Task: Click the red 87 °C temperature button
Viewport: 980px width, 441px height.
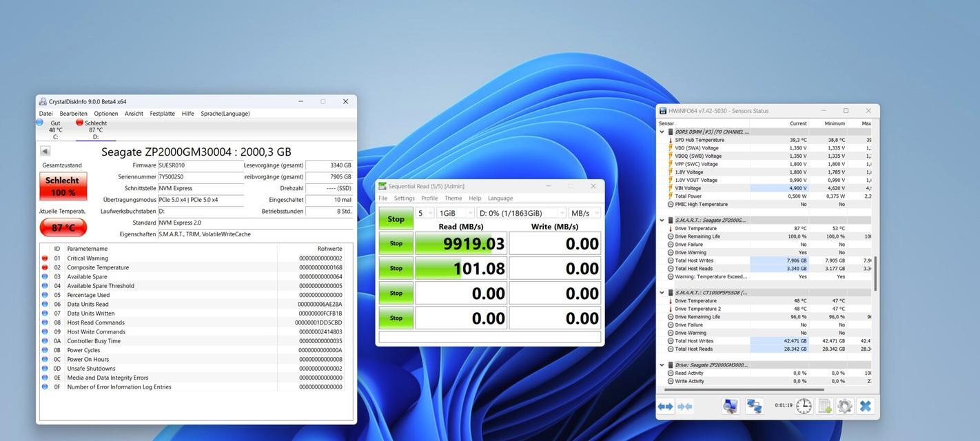Action: (x=63, y=227)
